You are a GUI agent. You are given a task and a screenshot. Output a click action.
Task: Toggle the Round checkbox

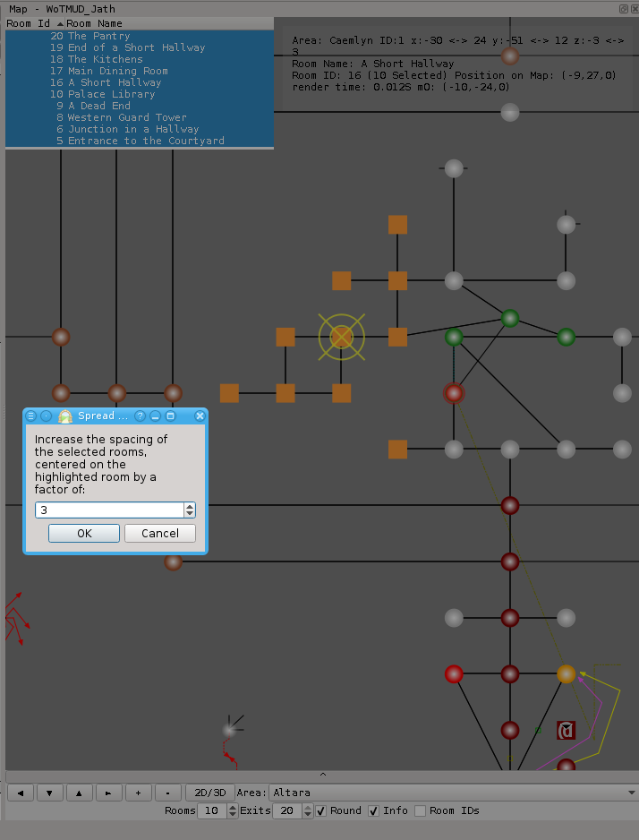click(x=320, y=811)
